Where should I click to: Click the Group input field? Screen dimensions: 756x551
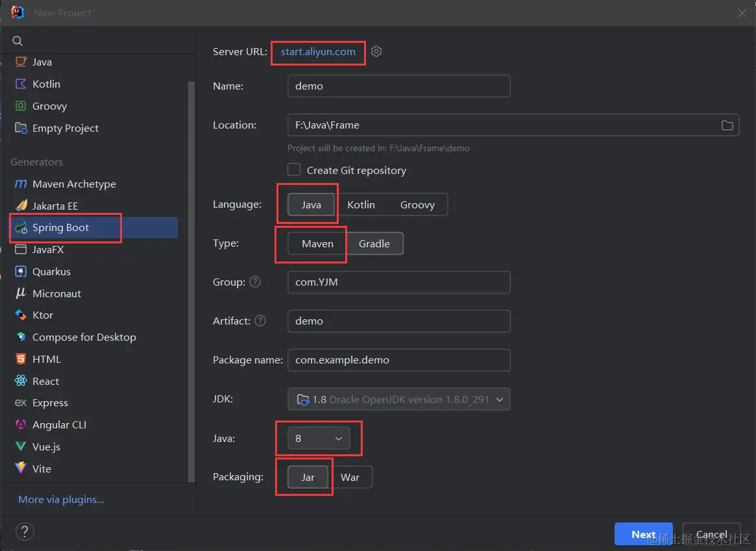(398, 282)
